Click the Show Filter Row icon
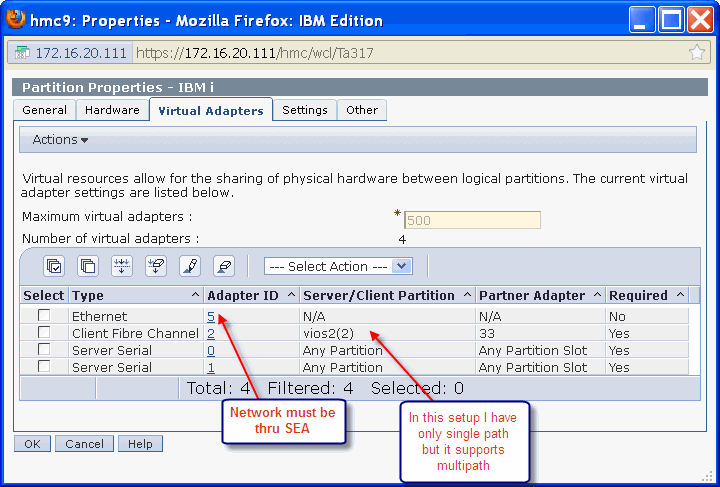 121,266
